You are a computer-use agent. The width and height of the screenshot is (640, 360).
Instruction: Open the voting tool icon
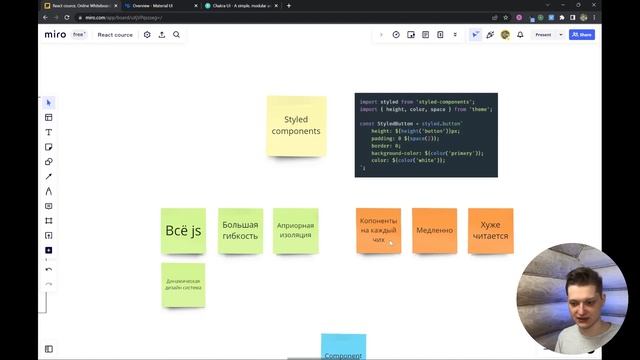click(x=411, y=35)
